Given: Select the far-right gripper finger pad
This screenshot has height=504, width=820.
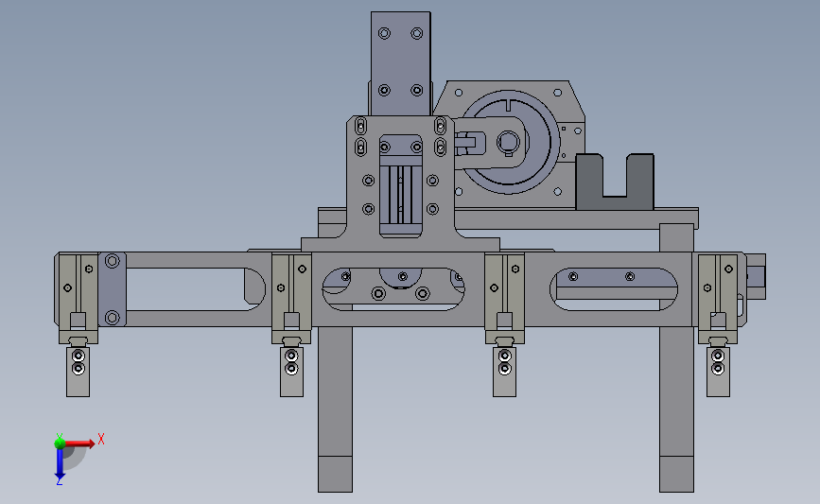Looking at the screenshot, I should tap(718, 372).
